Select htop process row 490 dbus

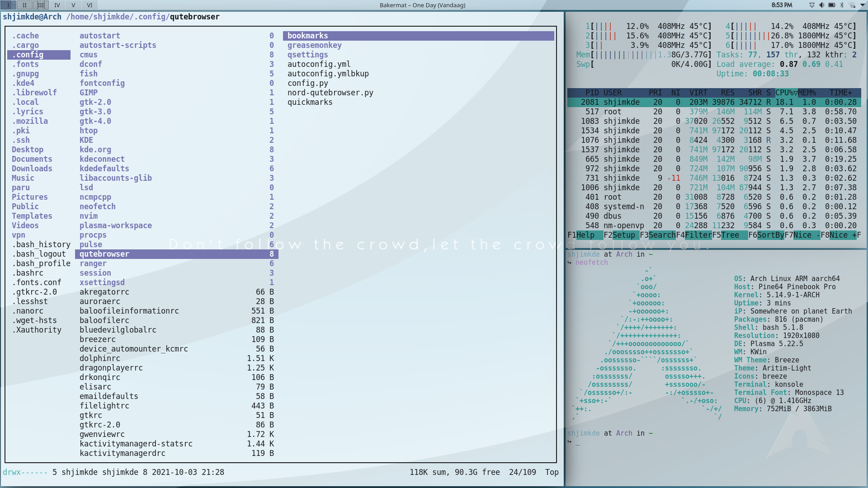(714, 216)
